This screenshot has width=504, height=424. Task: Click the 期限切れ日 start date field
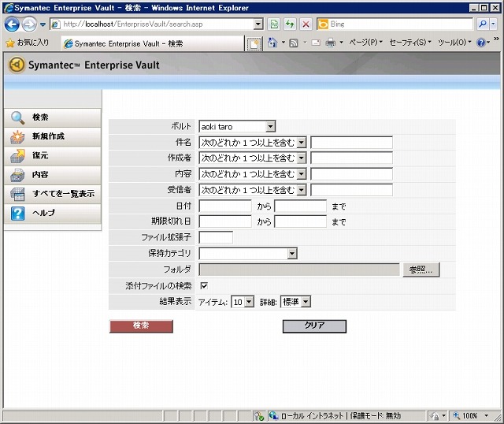[x=225, y=221]
